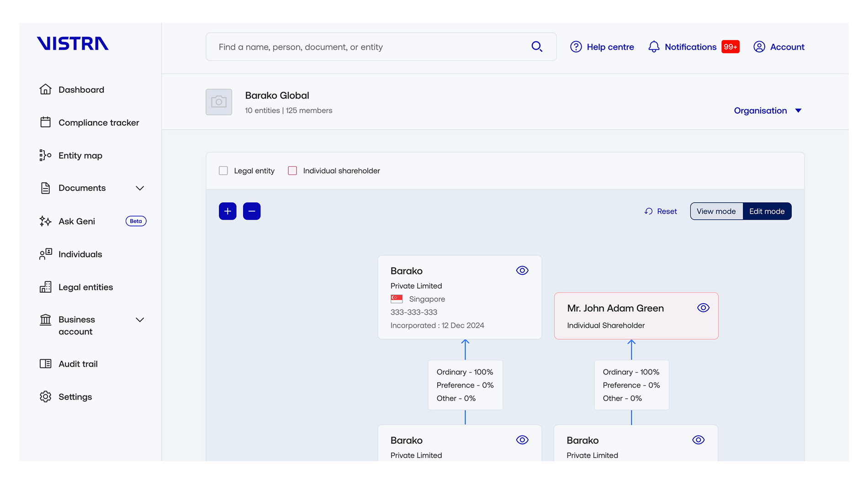Click the search magnifier icon
868x484 pixels.
(537, 47)
